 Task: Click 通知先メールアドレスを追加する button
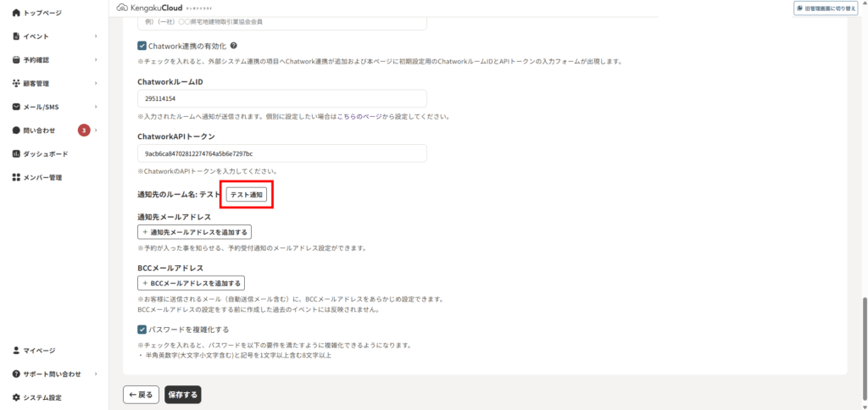194,232
